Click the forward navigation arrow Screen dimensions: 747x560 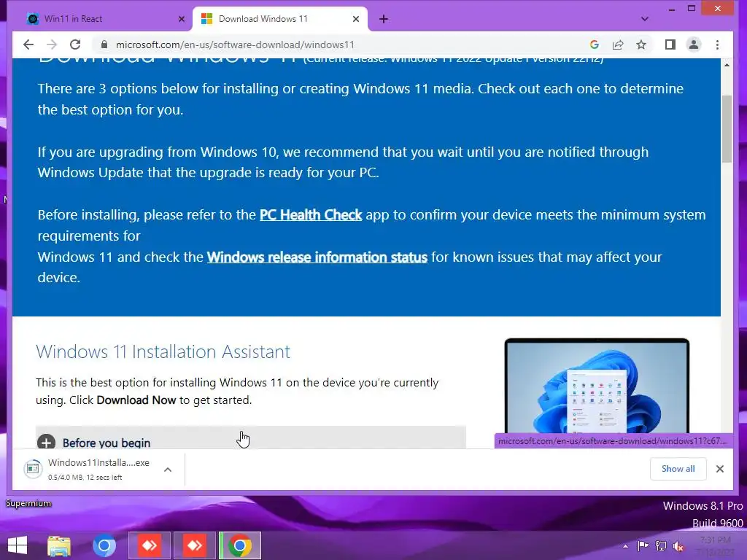(52, 44)
